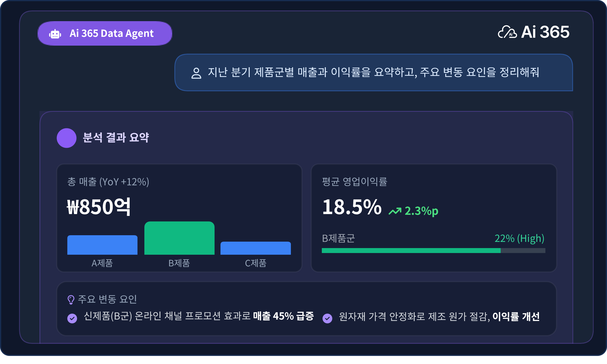
Task: Click the check icon beside 신제품(B군) item
Action: pos(72,318)
